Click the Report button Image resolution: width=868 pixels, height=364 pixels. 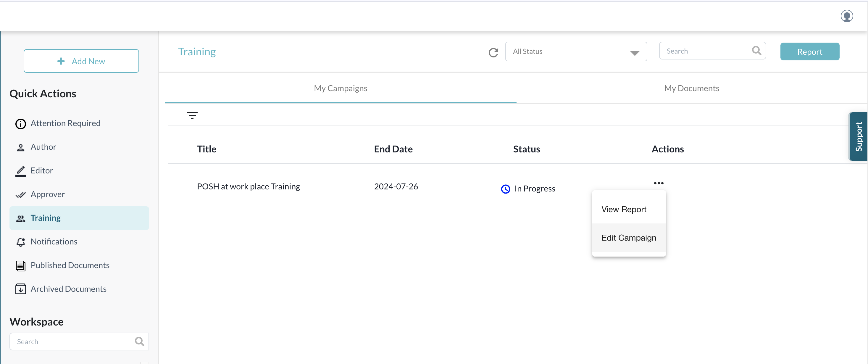[x=809, y=51]
